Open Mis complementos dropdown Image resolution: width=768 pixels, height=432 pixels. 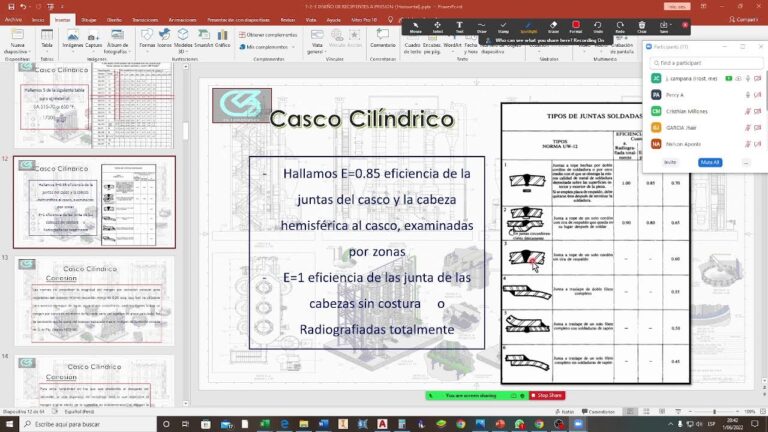tap(267, 47)
